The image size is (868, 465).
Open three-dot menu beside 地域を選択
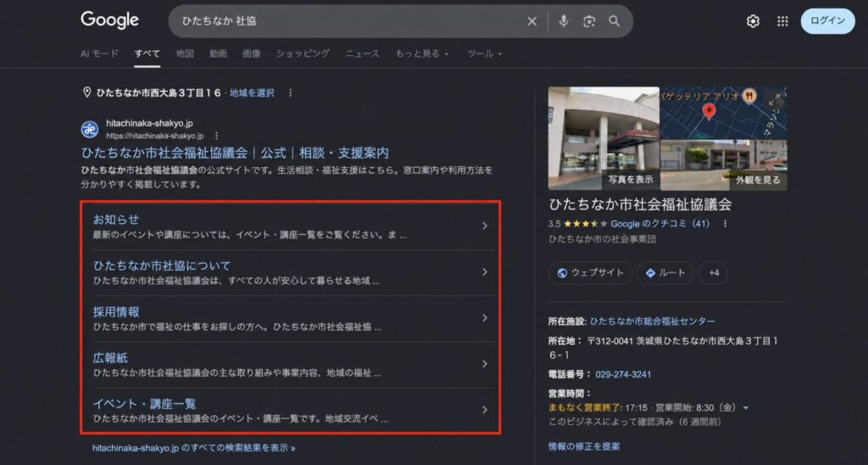click(290, 93)
